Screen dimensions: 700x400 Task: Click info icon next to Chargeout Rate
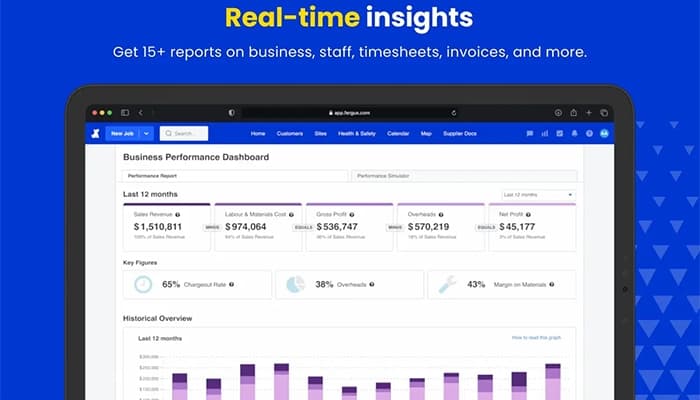tap(231, 284)
